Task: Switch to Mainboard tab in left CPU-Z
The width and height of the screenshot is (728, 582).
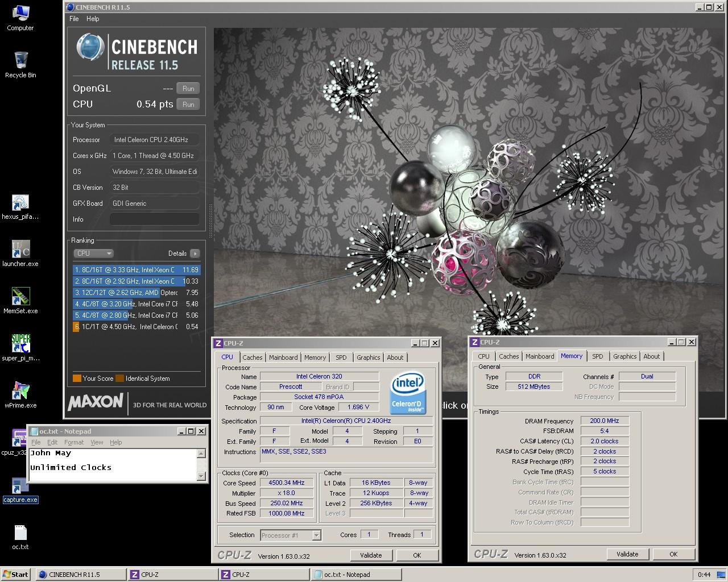Action: pyautogui.click(x=283, y=357)
